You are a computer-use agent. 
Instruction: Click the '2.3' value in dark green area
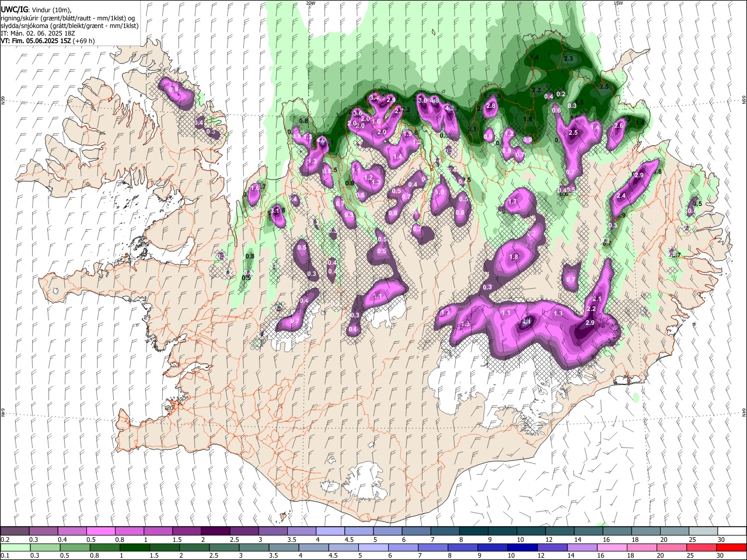click(x=568, y=59)
